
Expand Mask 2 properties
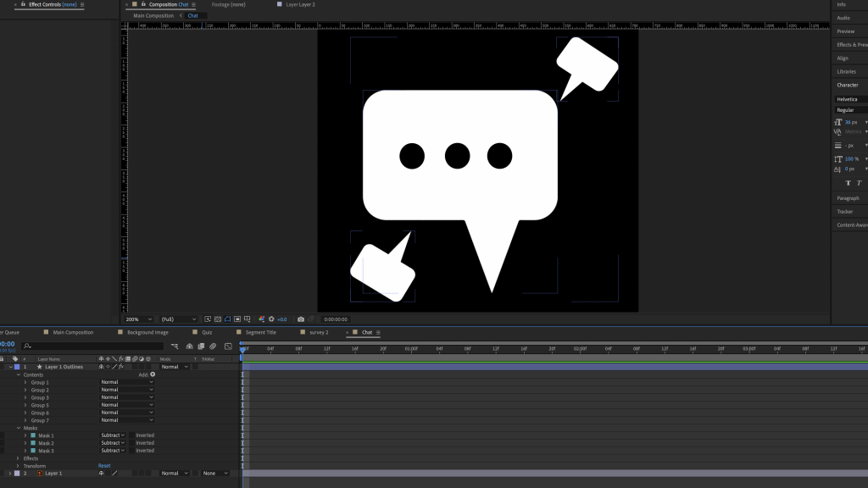(x=25, y=443)
